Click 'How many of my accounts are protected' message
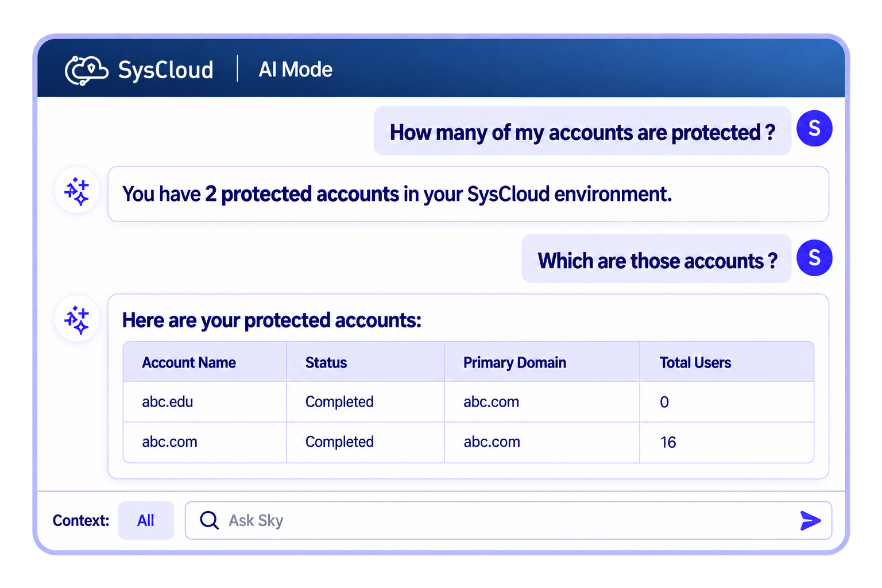 (582, 131)
